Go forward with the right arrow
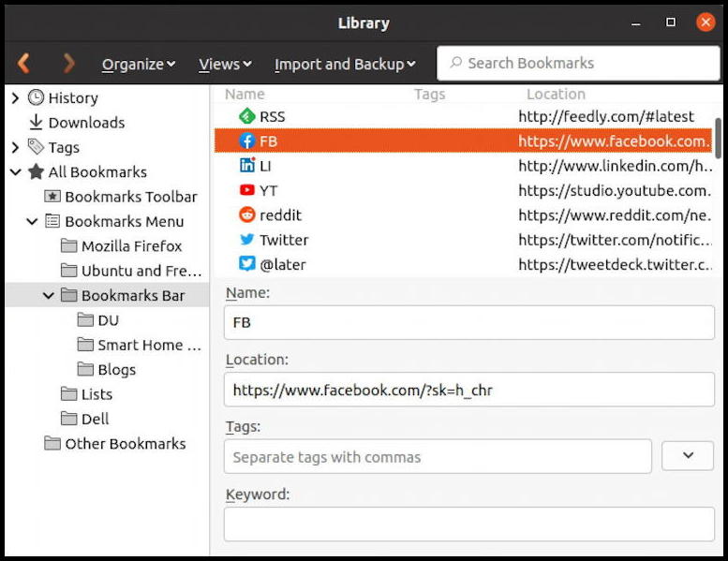This screenshot has width=728, height=561. 68,63
